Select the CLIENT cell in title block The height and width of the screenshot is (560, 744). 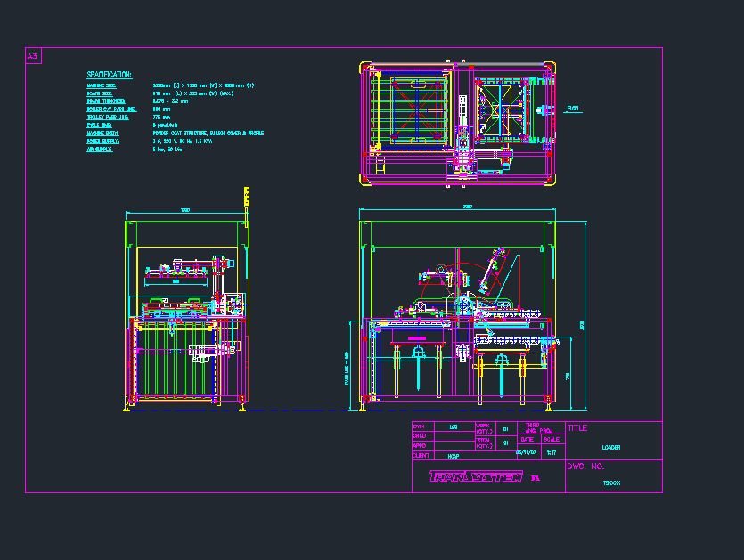(x=421, y=455)
